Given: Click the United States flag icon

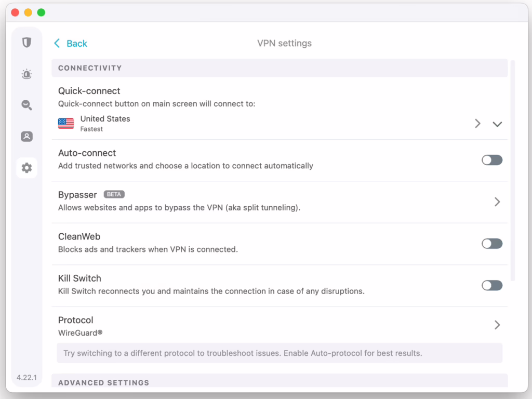Looking at the screenshot, I should coord(66,124).
